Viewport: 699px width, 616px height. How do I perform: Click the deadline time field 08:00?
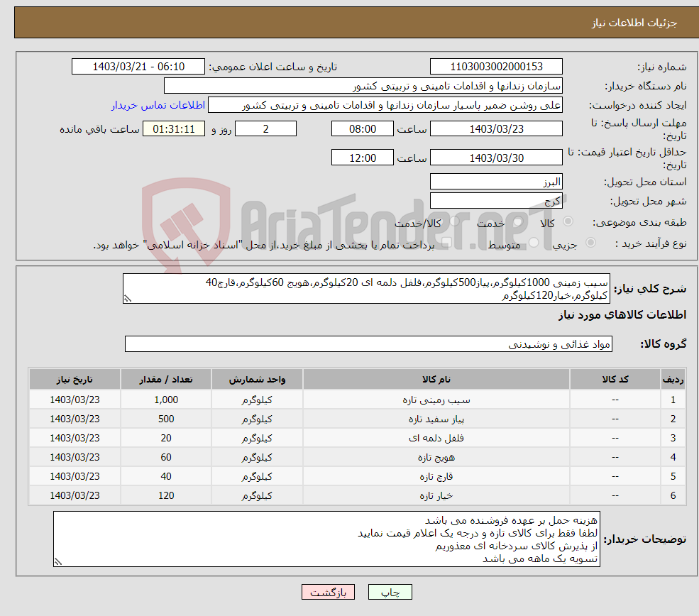363,129
